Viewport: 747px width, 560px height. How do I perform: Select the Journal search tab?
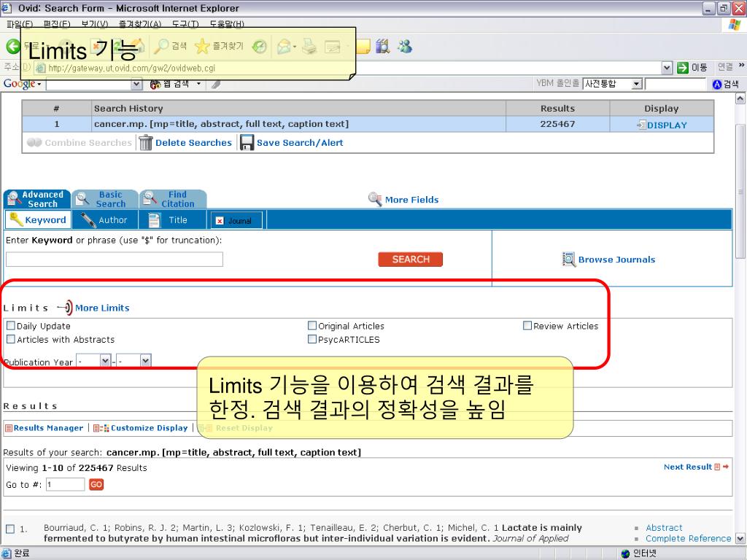(236, 220)
